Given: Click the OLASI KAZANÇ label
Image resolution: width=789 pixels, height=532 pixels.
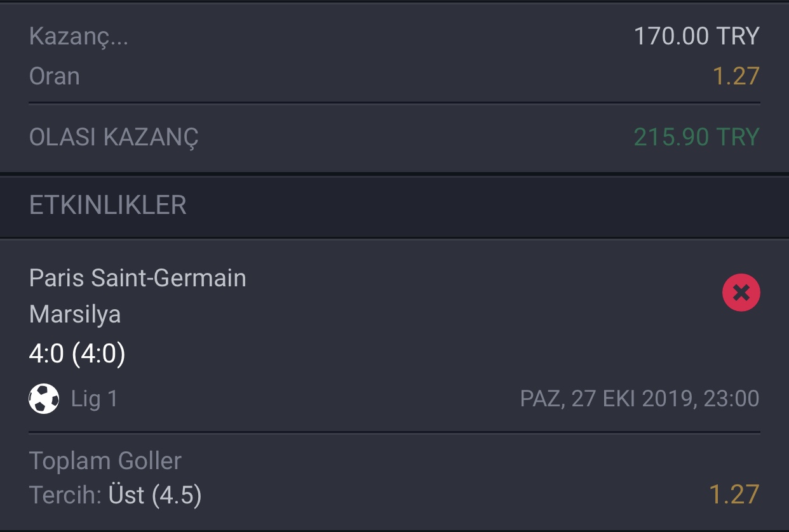Looking at the screenshot, I should click(x=114, y=137).
